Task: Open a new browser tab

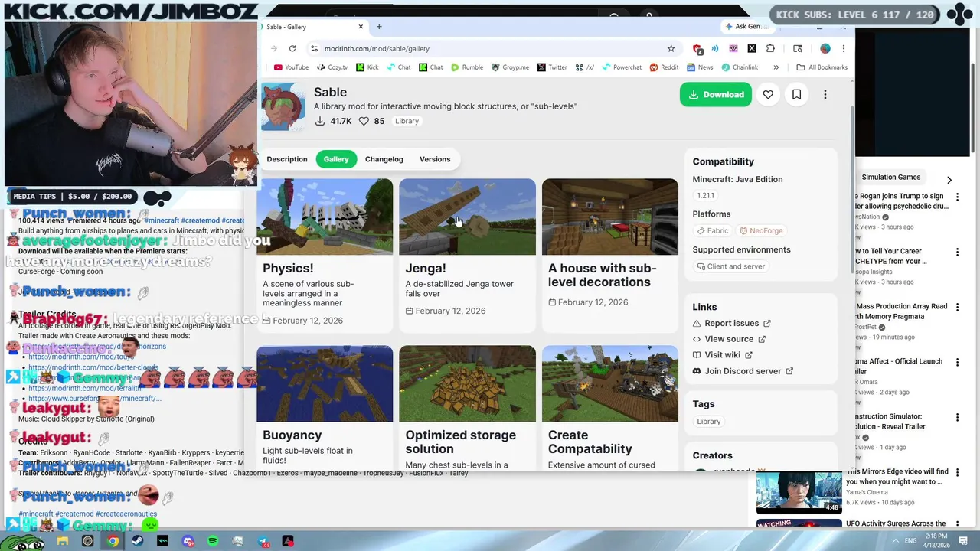Action: (x=378, y=27)
